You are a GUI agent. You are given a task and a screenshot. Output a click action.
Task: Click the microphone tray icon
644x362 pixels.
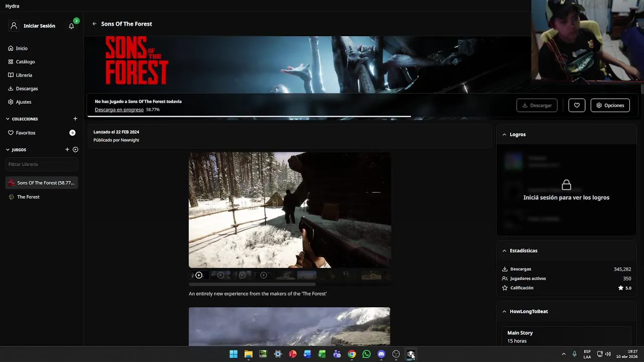click(x=575, y=354)
